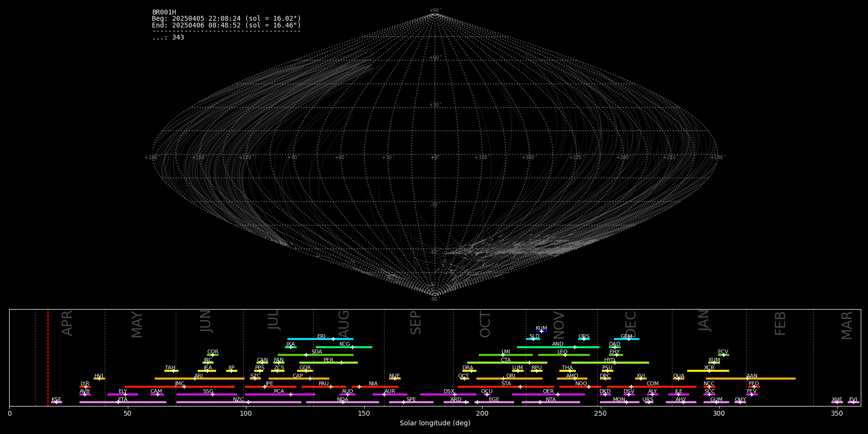Click the NZC shower bar
The height and width of the screenshot is (434, 868).
pos(239,402)
